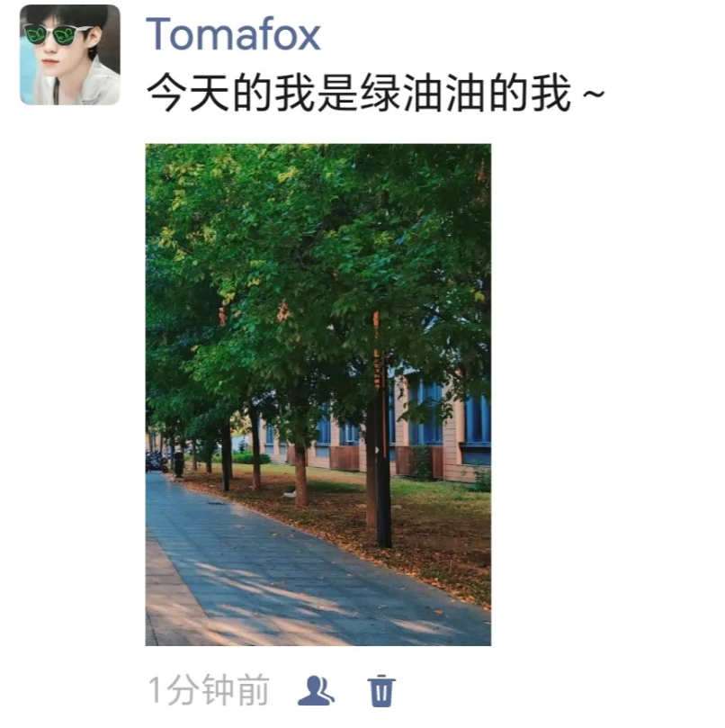Open the Tomafox username link

tap(233, 33)
